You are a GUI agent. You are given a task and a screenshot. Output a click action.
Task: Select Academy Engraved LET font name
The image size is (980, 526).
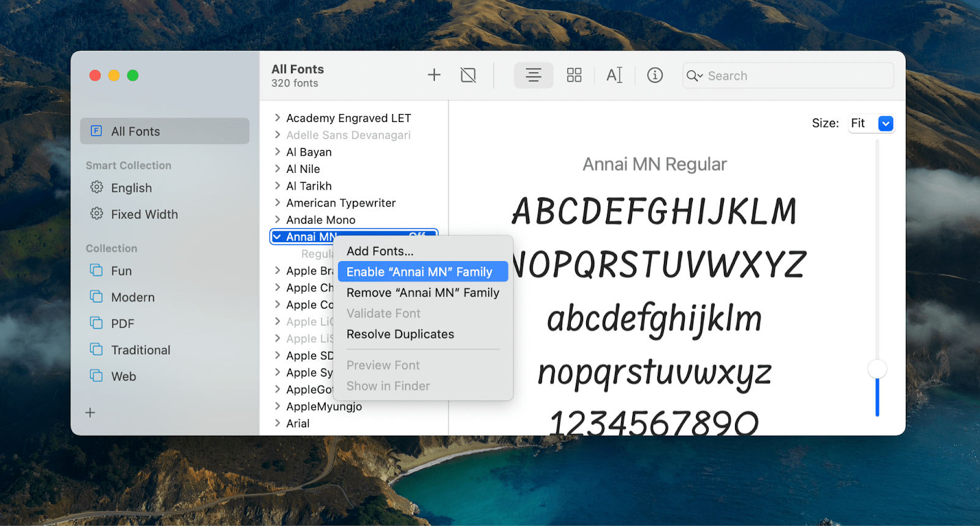click(x=349, y=118)
